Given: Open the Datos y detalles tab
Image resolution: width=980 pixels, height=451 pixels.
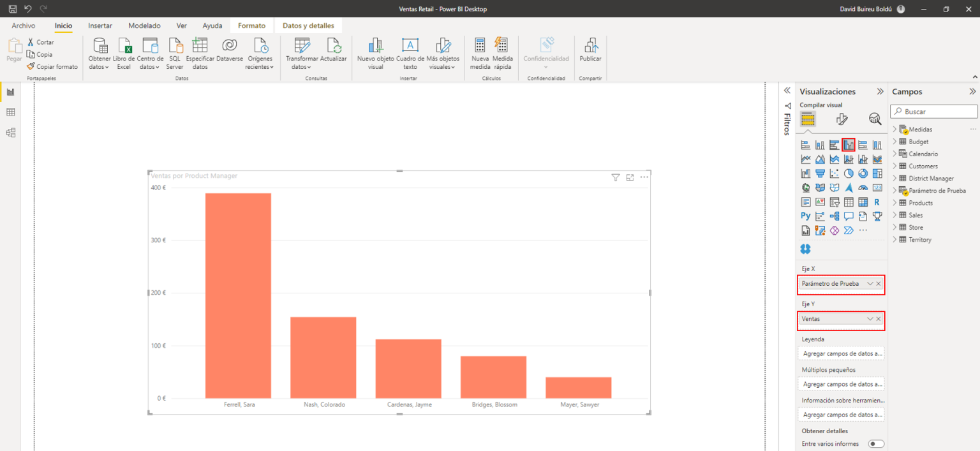Looking at the screenshot, I should point(308,26).
